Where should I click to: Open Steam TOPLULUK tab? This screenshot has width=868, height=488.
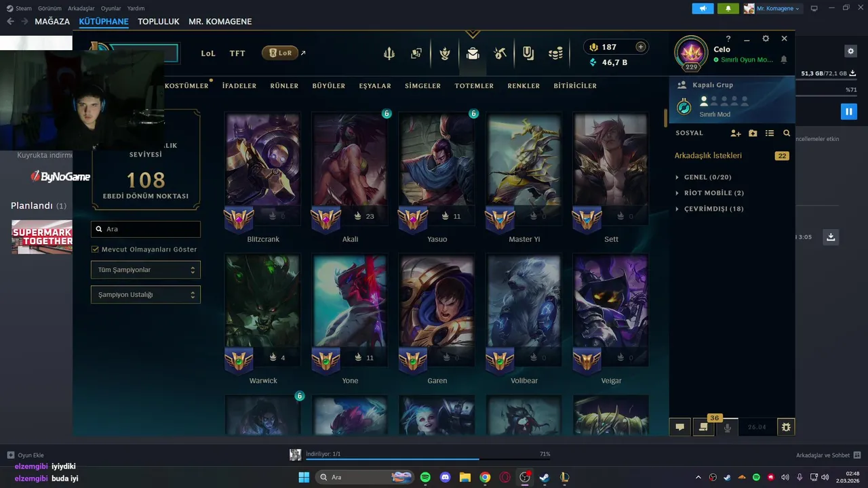point(159,22)
